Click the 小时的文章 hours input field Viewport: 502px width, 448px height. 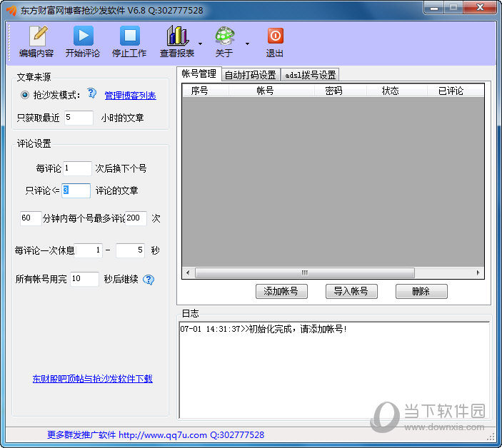(x=79, y=118)
